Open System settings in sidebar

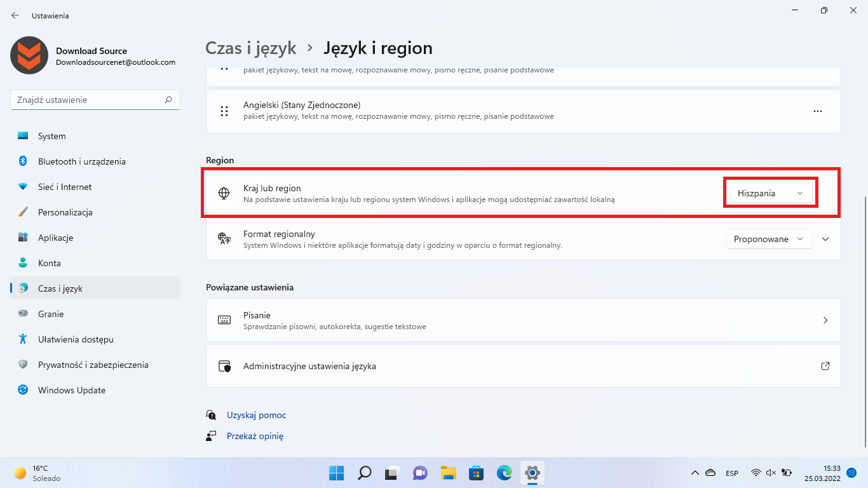95,136
